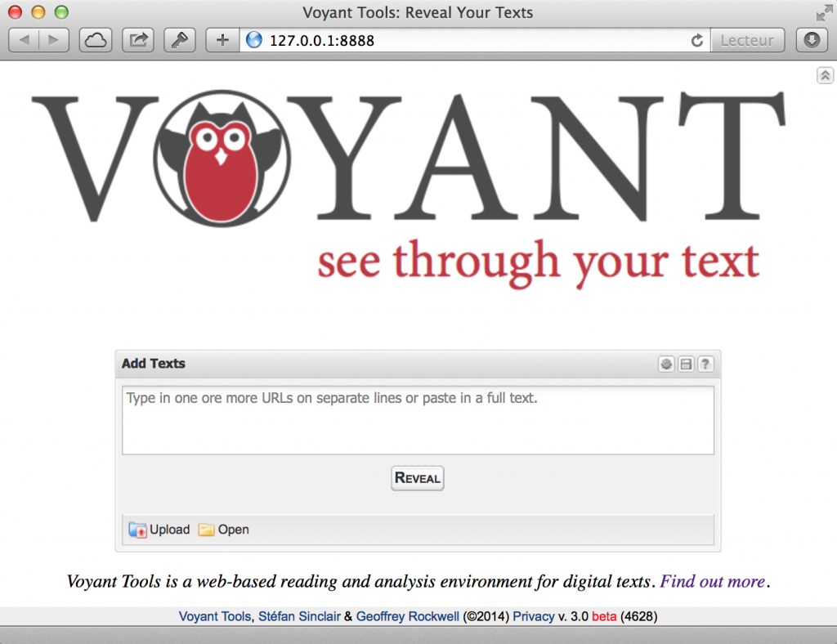
Task: Open the iCloud tabs cloud icon
Action: pos(96,40)
